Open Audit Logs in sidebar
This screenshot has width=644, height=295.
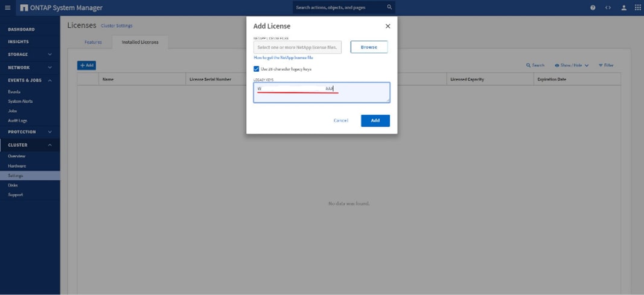[18, 121]
